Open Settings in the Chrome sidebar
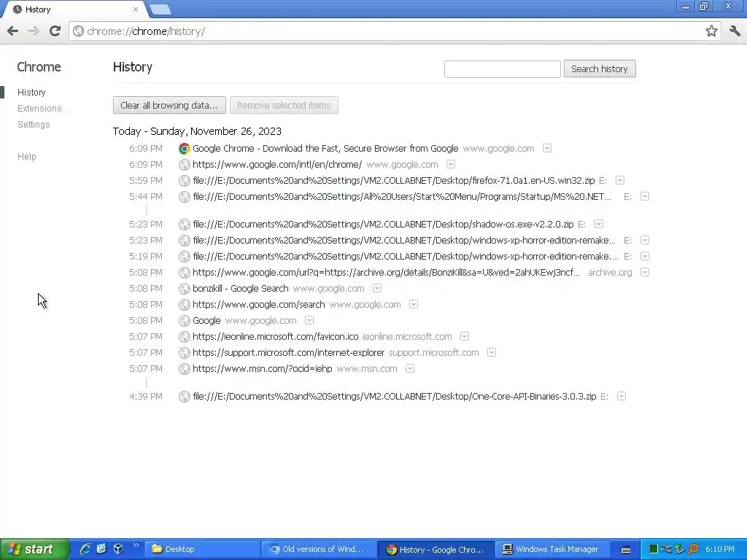 (34, 124)
